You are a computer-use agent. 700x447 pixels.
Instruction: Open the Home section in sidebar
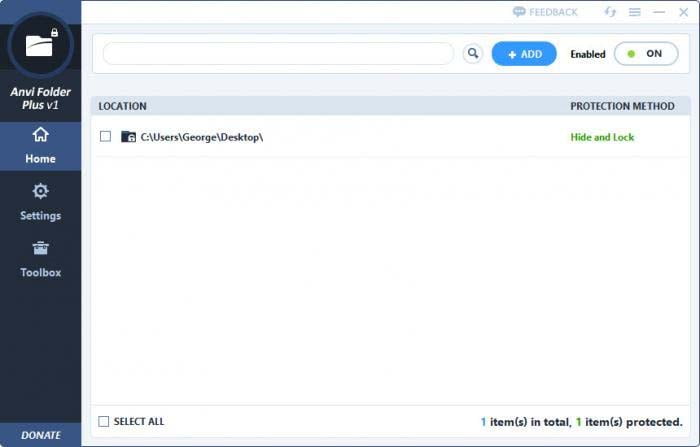[x=41, y=146]
